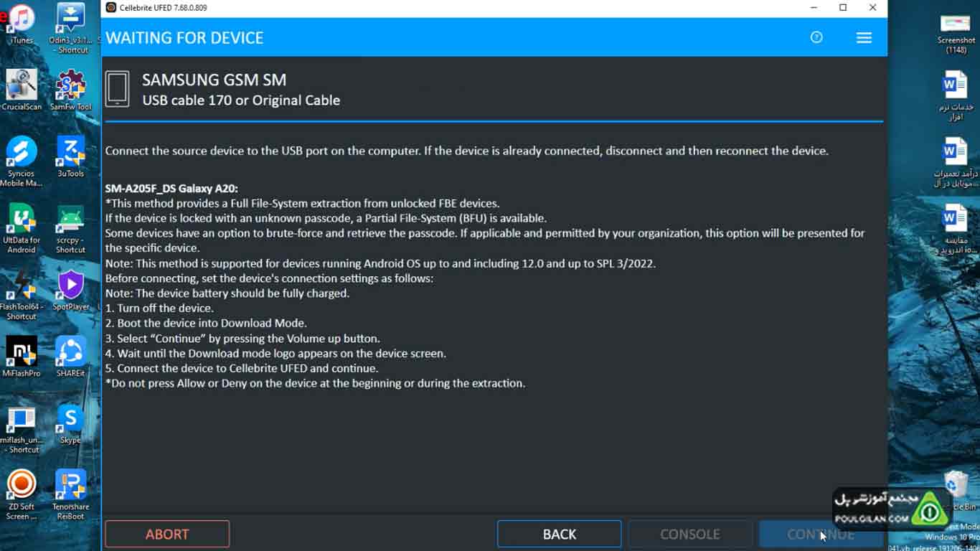Screen dimensions: 980x551
Task: Click the Cellebrite UFED title bar app icon
Action: (110, 8)
